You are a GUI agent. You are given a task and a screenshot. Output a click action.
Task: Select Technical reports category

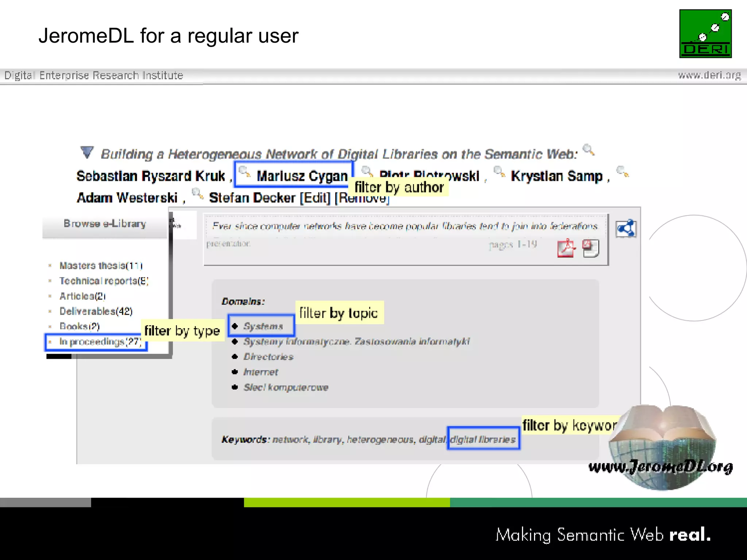(104, 281)
